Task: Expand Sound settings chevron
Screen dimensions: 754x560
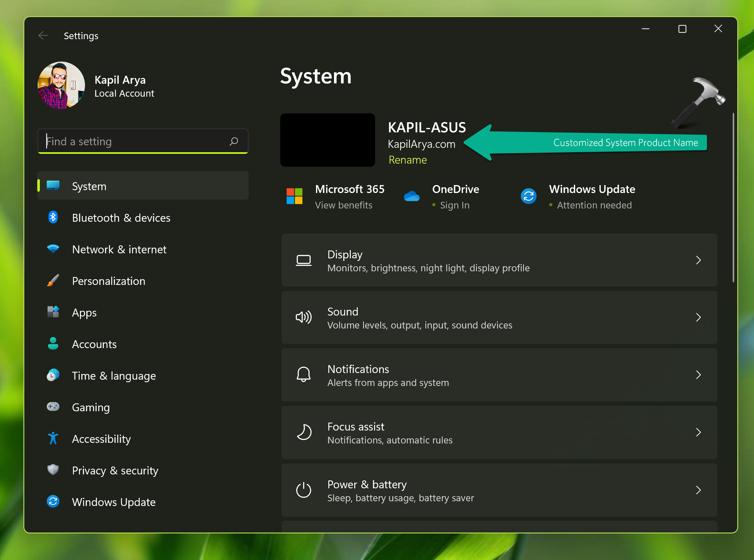Action: pyautogui.click(x=698, y=317)
